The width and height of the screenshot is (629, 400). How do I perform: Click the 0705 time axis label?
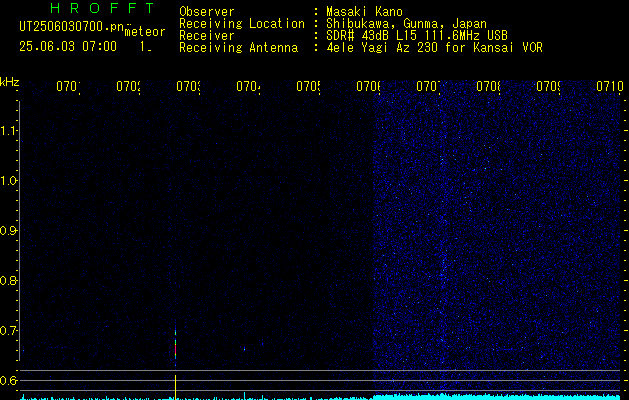click(308, 86)
